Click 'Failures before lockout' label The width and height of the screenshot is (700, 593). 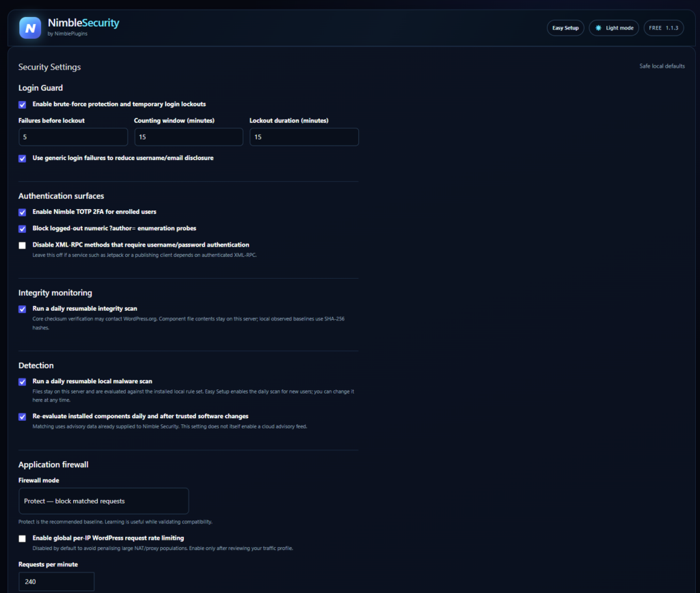(51, 120)
